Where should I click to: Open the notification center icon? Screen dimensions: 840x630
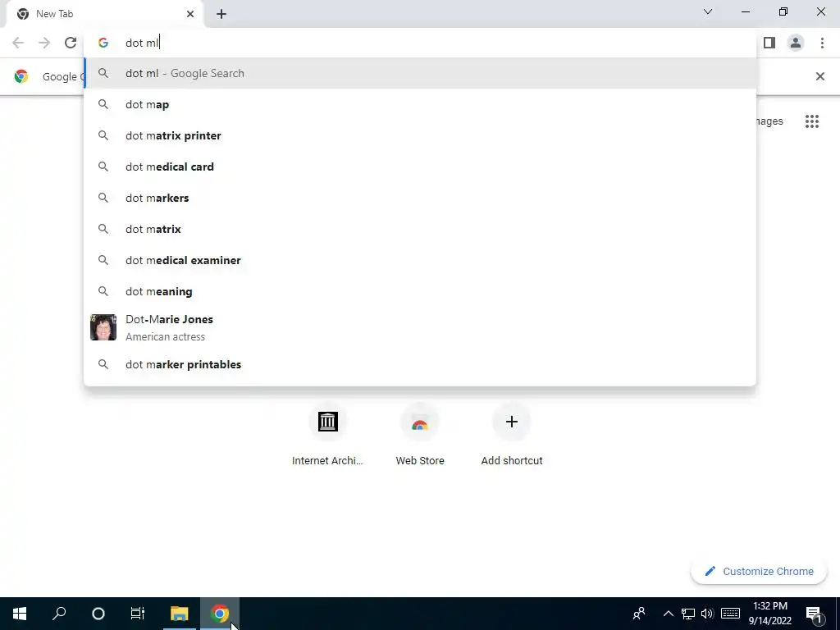tap(815, 614)
